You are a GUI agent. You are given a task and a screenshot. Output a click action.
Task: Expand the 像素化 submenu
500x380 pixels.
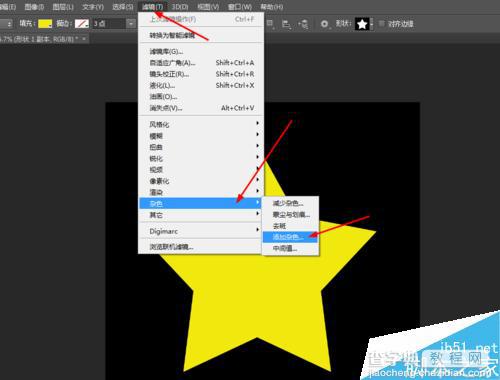(x=201, y=181)
